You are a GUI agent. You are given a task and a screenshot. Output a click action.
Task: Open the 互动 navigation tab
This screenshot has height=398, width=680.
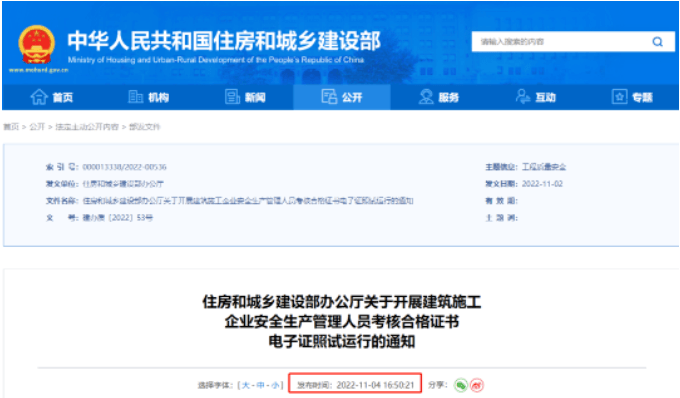[536, 97]
